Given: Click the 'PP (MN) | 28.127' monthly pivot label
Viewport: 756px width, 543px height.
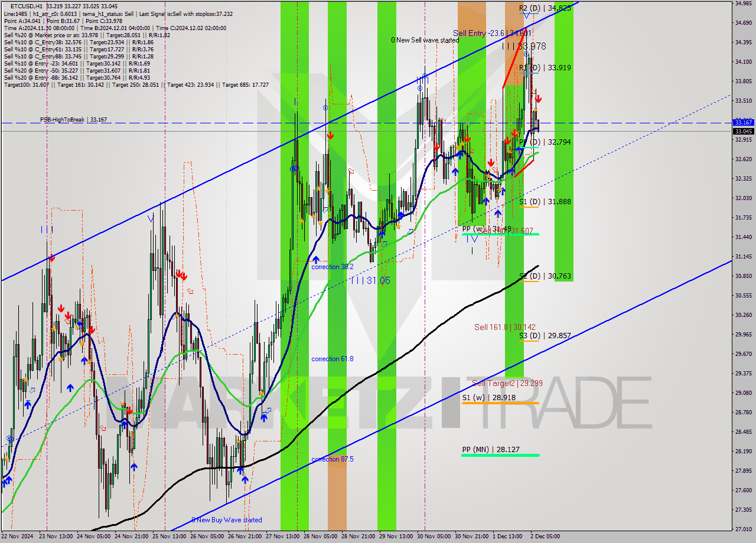Looking at the screenshot, I should pyautogui.click(x=491, y=450).
